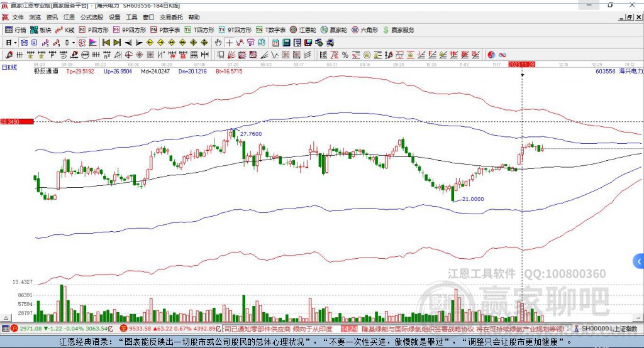Click the save diskette icon

[x=308, y=43]
